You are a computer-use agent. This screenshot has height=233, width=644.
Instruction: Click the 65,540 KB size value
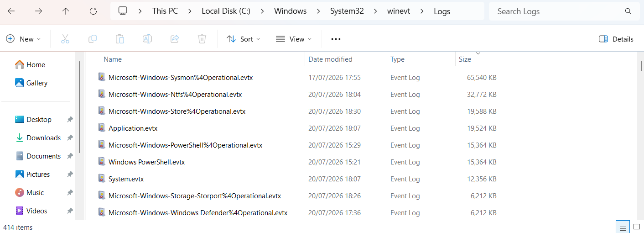point(482,77)
